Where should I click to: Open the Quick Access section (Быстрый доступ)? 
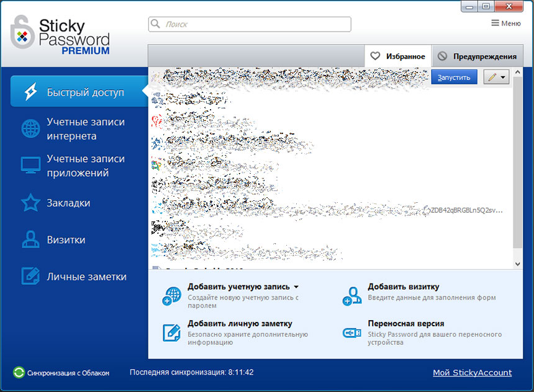pyautogui.click(x=79, y=92)
